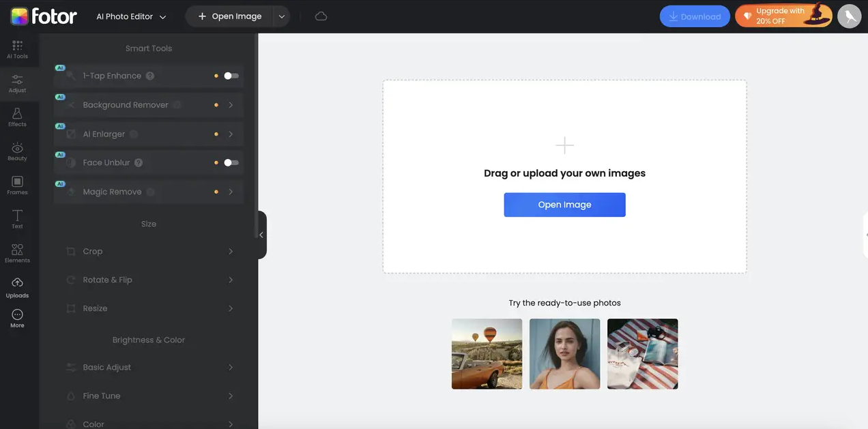868x429 pixels.
Task: Open the Text sidebar panel
Action: pyautogui.click(x=17, y=220)
